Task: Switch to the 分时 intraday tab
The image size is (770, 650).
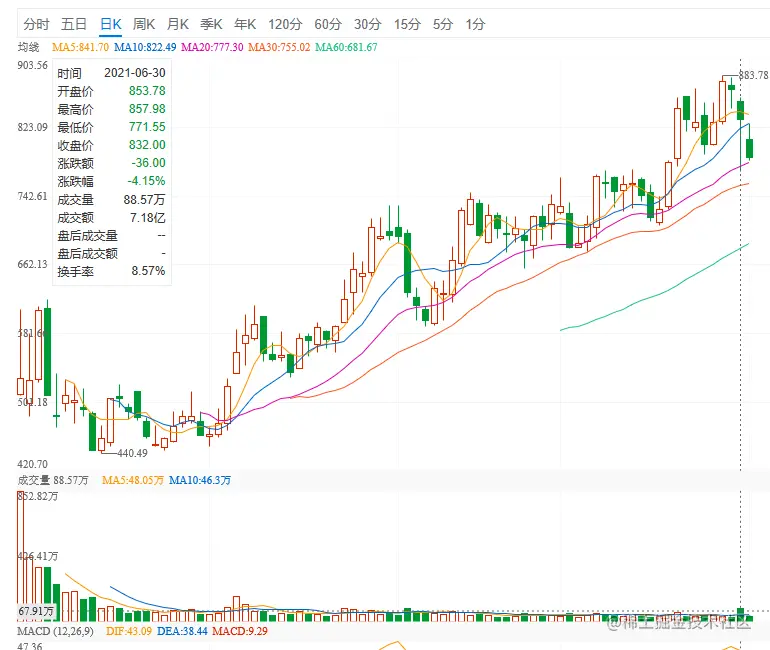Action: coord(36,24)
